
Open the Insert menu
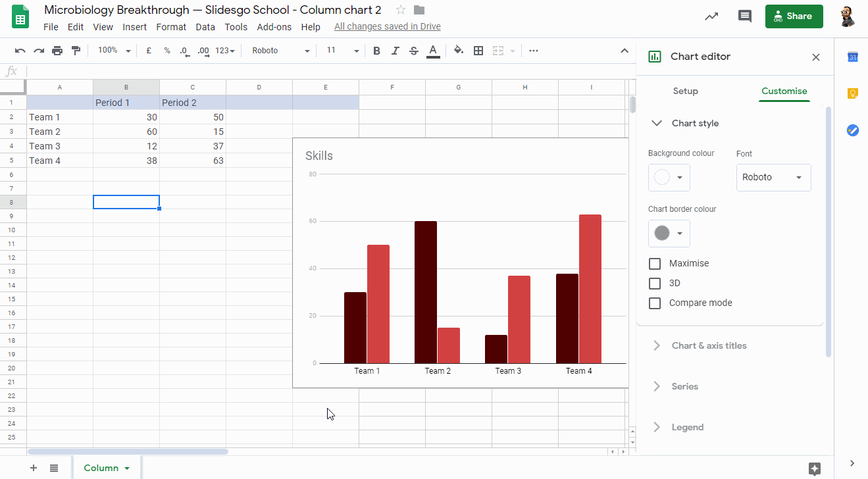(x=135, y=27)
